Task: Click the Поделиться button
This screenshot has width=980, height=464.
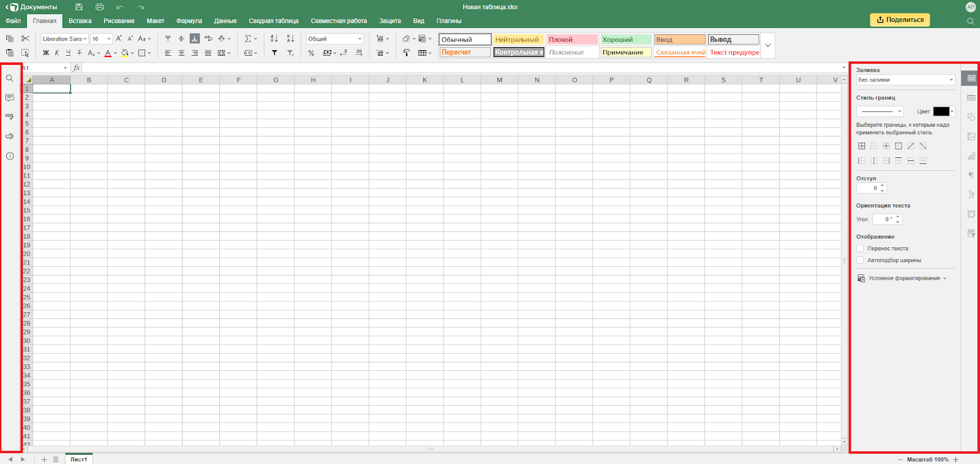Action: (900, 20)
